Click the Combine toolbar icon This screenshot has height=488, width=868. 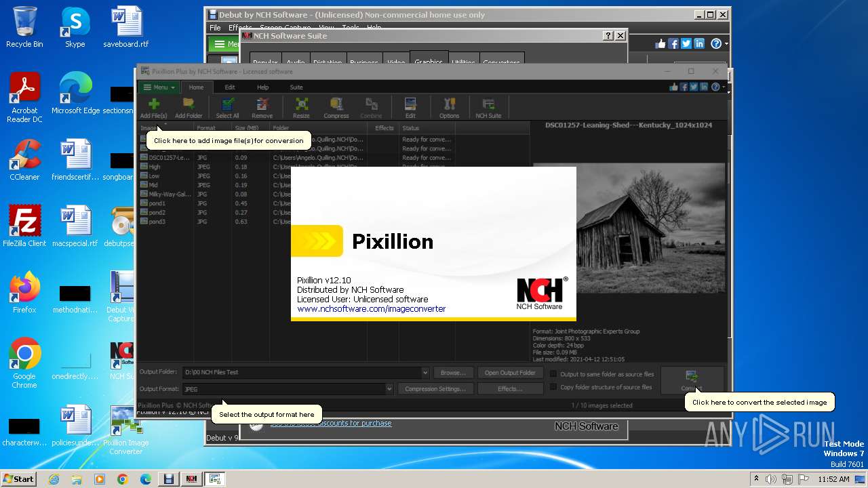coord(371,107)
